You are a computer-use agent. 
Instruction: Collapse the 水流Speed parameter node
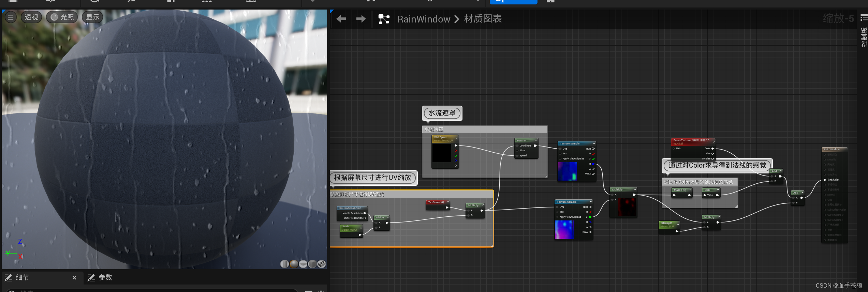tap(457, 139)
